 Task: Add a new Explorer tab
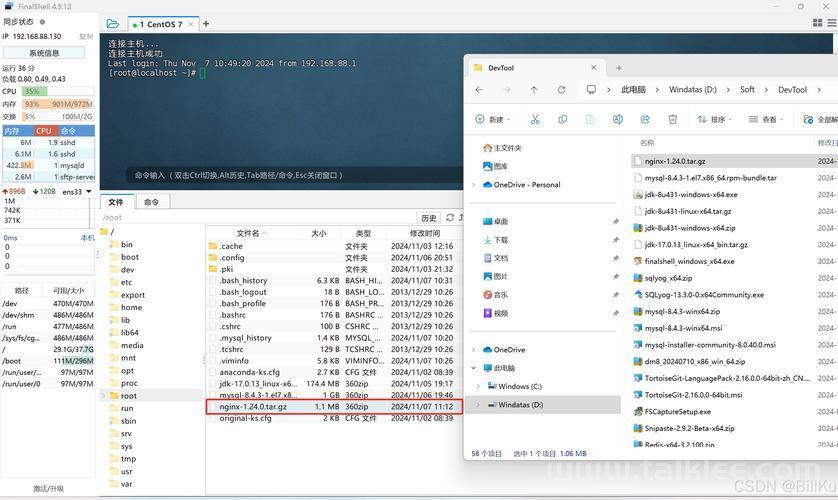coord(619,68)
